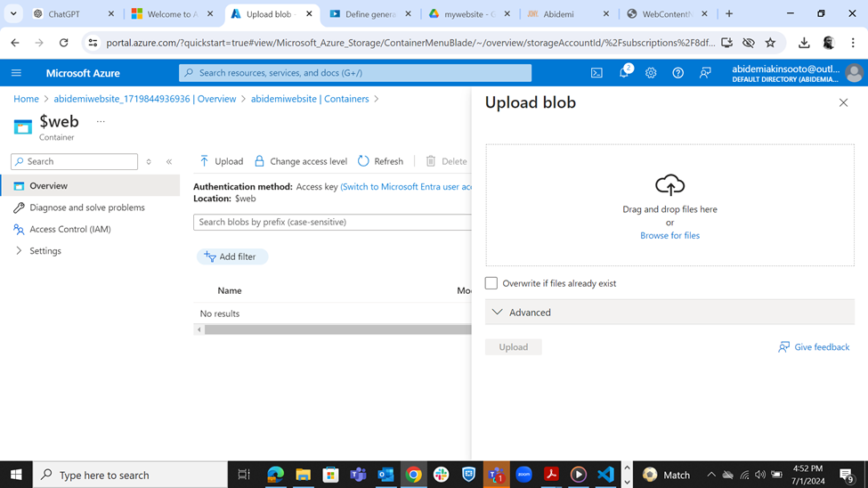Open Windows Start menu
Screen dimensions: 868x488
pos(16,475)
